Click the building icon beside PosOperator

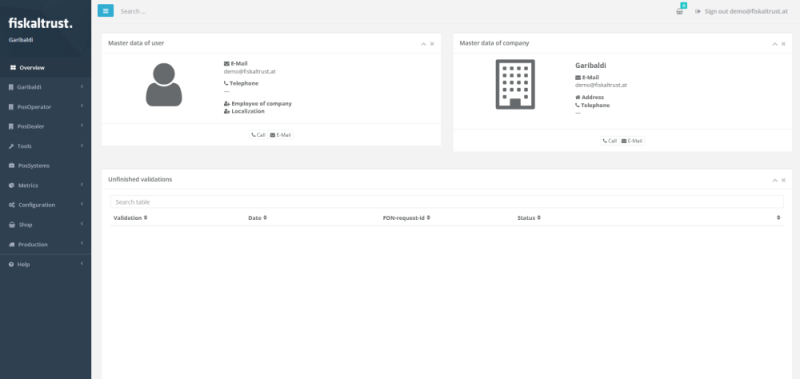(x=11, y=107)
